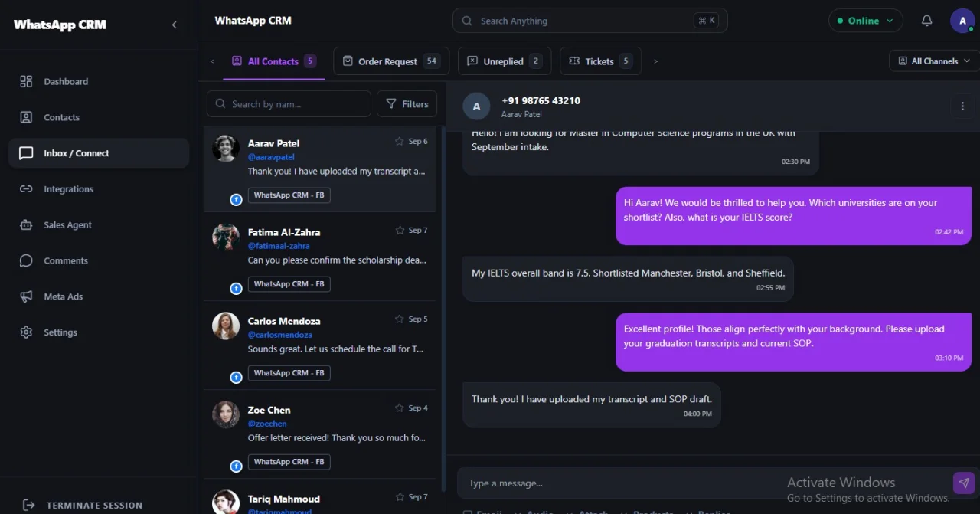Click WhatsApp CRM logo in sidebar
The image size is (980, 514).
tap(60, 25)
